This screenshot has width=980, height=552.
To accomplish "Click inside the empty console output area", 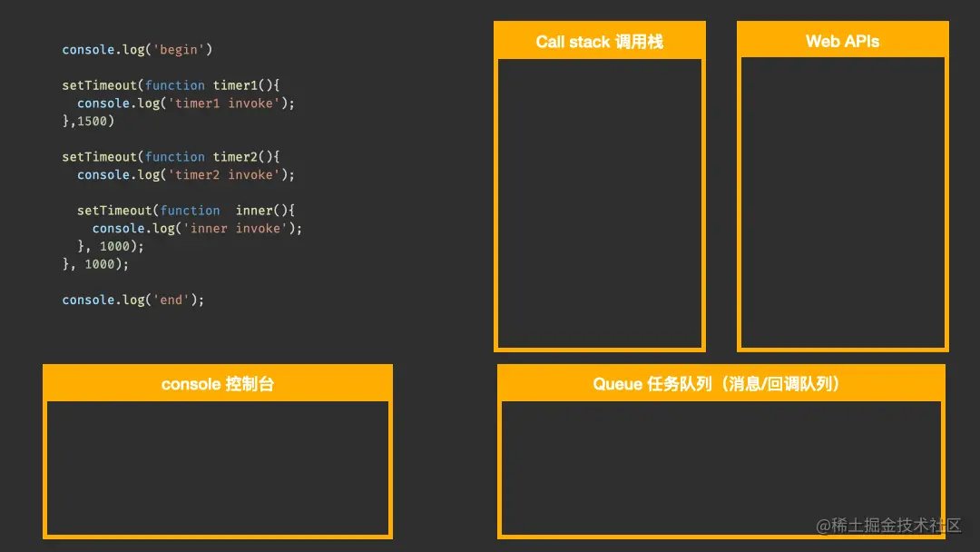I will pyautogui.click(x=217, y=468).
